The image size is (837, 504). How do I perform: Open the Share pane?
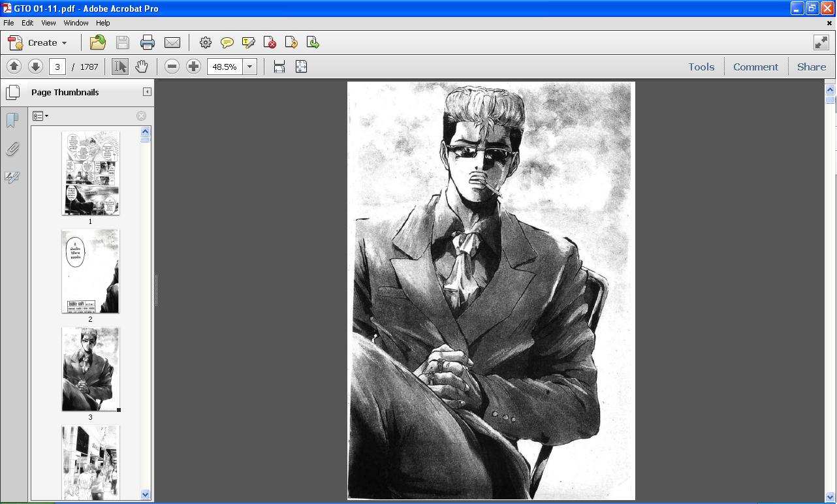point(812,67)
